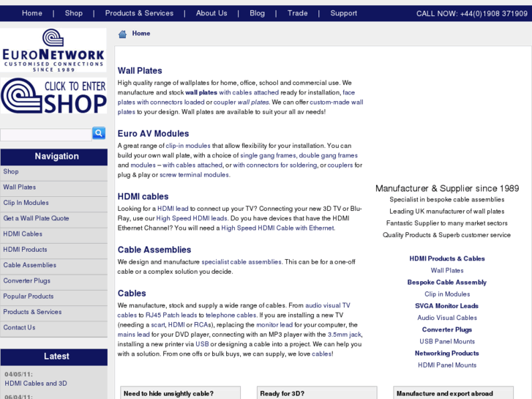Image resolution: width=532 pixels, height=399 pixels.
Task: Follow the HDMI lead link
Action: pos(173,209)
